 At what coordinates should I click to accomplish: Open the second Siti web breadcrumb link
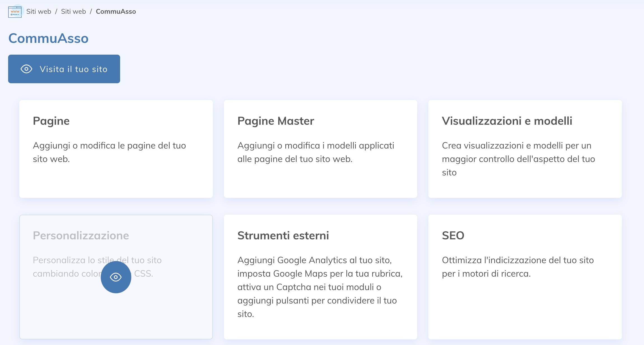73,11
